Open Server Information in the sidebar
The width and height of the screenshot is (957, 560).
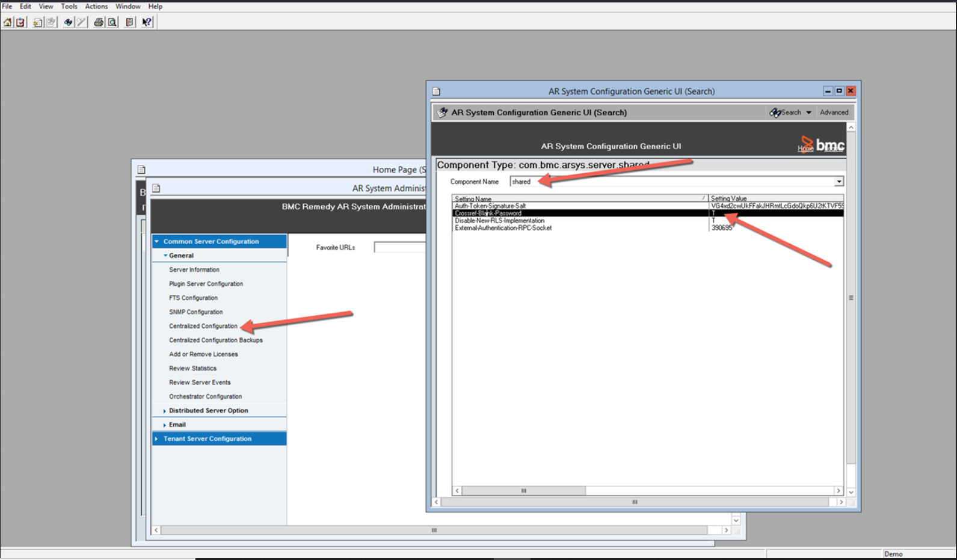(x=194, y=270)
